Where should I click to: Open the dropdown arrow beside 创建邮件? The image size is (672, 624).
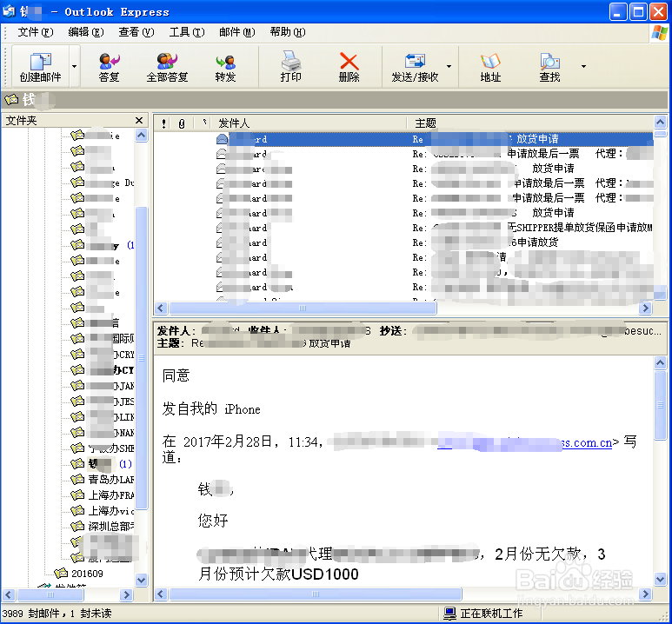pyautogui.click(x=74, y=66)
